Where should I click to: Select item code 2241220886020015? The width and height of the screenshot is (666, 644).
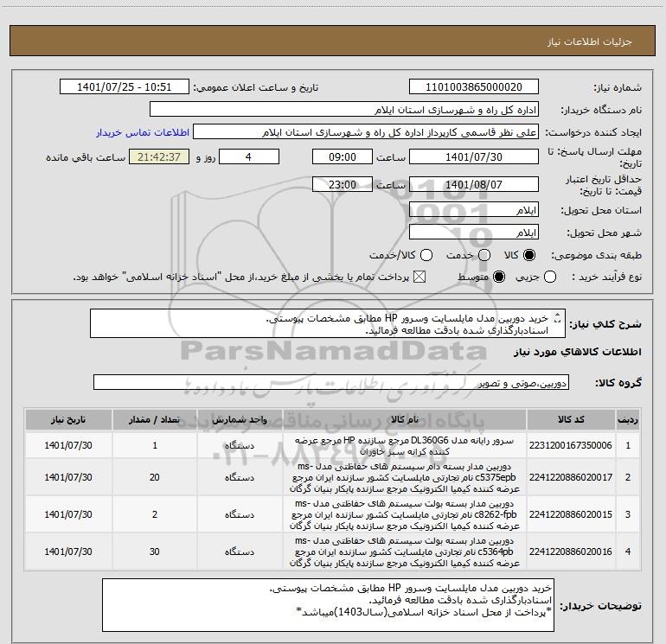pos(571,514)
